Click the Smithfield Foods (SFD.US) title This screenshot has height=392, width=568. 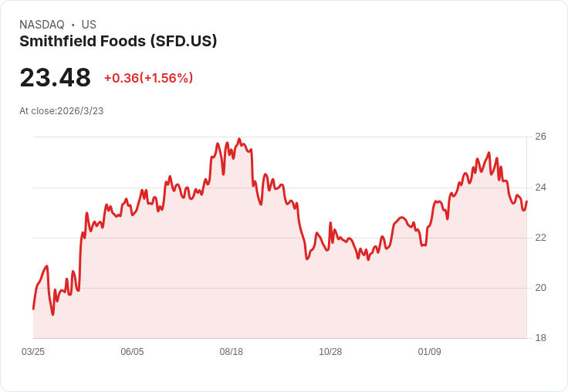[118, 42]
